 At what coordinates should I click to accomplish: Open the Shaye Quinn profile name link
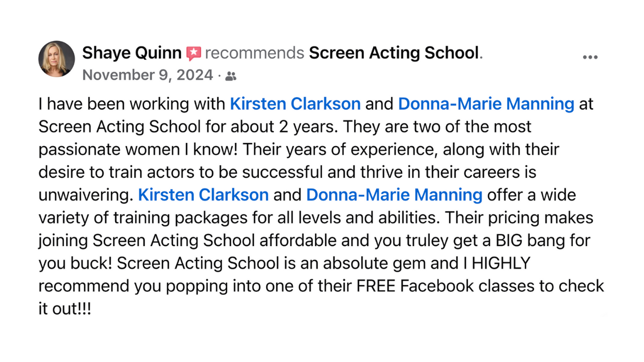(132, 53)
